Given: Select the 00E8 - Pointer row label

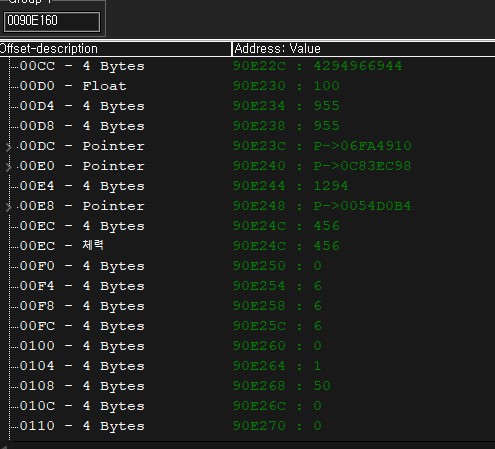Looking at the screenshot, I should 82,206.
